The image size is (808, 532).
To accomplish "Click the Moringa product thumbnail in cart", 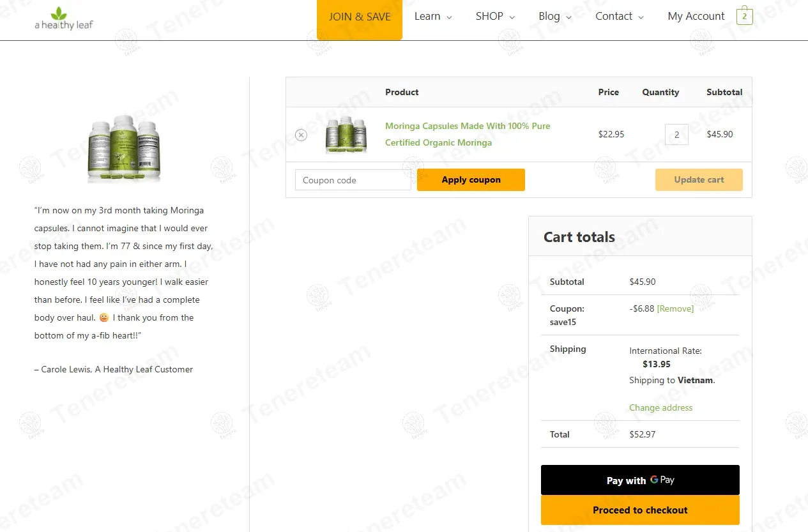I will [x=346, y=135].
